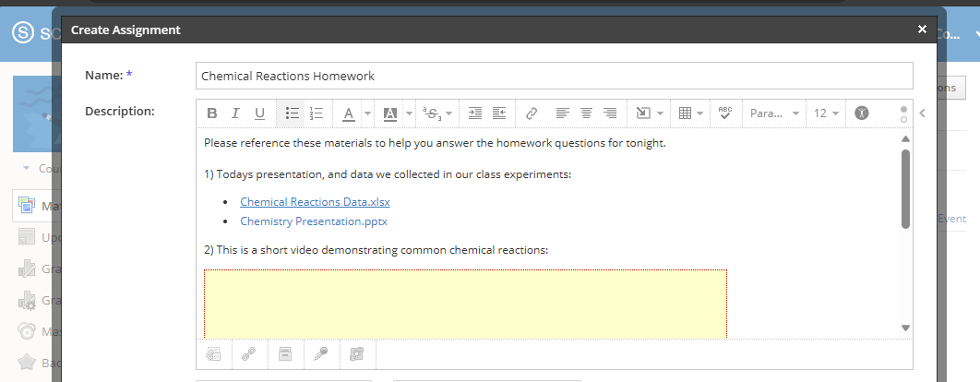Open Chemistry Presentation.pptx link
This screenshot has height=382, width=980.
(314, 221)
